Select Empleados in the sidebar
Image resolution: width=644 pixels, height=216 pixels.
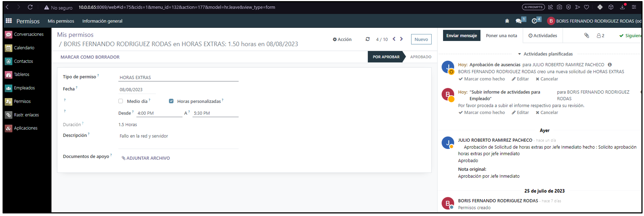(24, 88)
